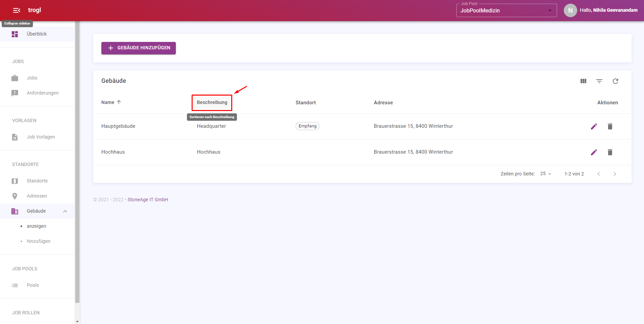Click the Hauptgebäude name cell

(118, 126)
